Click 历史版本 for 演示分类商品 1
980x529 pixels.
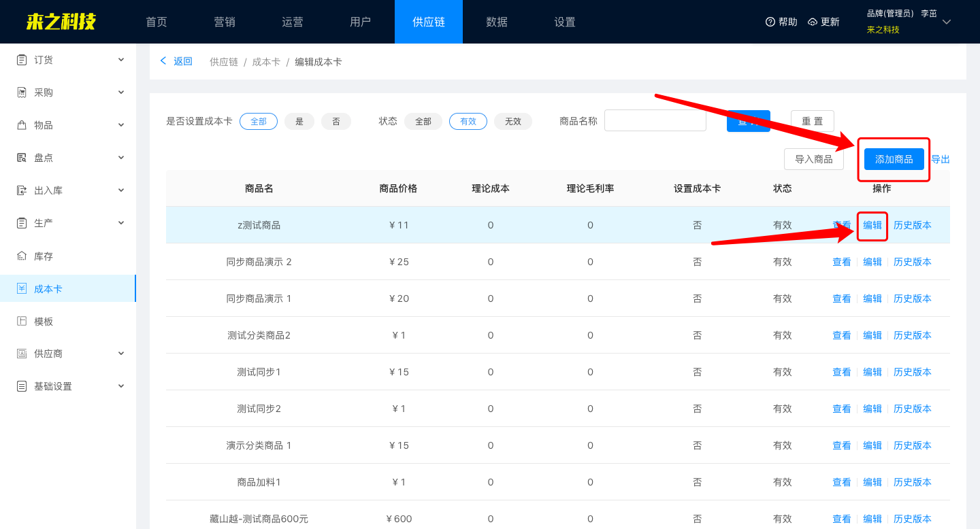coord(913,445)
